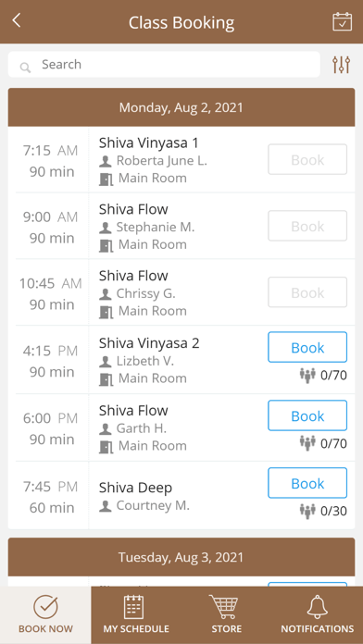
Task: Tap attendees icon for Shiva Vinyasa 2
Action: click(x=307, y=375)
